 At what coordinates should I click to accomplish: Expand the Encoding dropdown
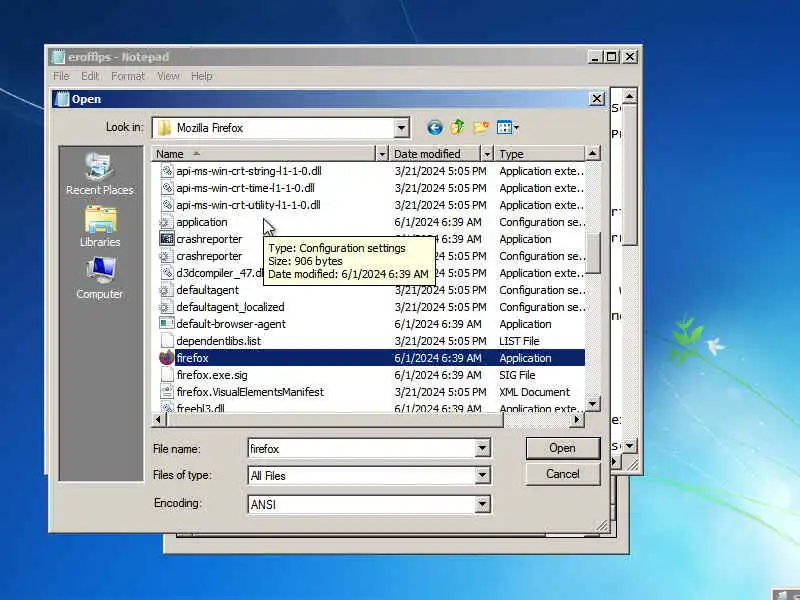pyautogui.click(x=482, y=504)
